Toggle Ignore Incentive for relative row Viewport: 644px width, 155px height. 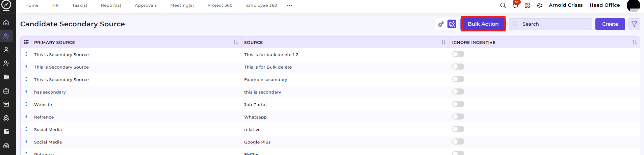[458, 129]
